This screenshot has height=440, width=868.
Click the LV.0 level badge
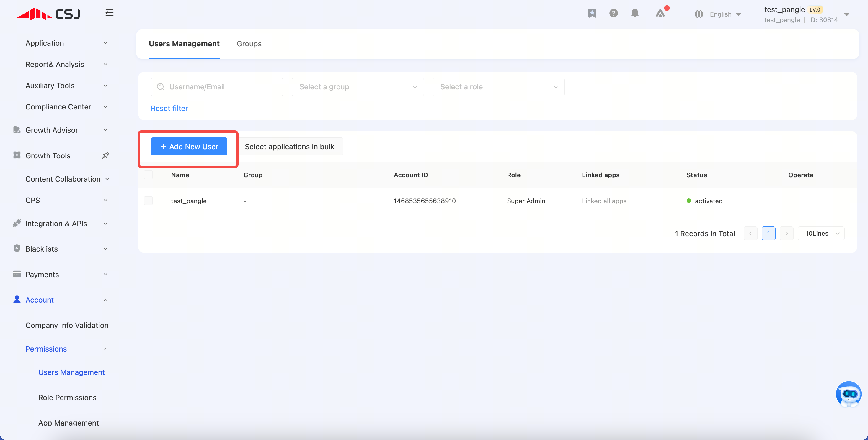tap(815, 9)
